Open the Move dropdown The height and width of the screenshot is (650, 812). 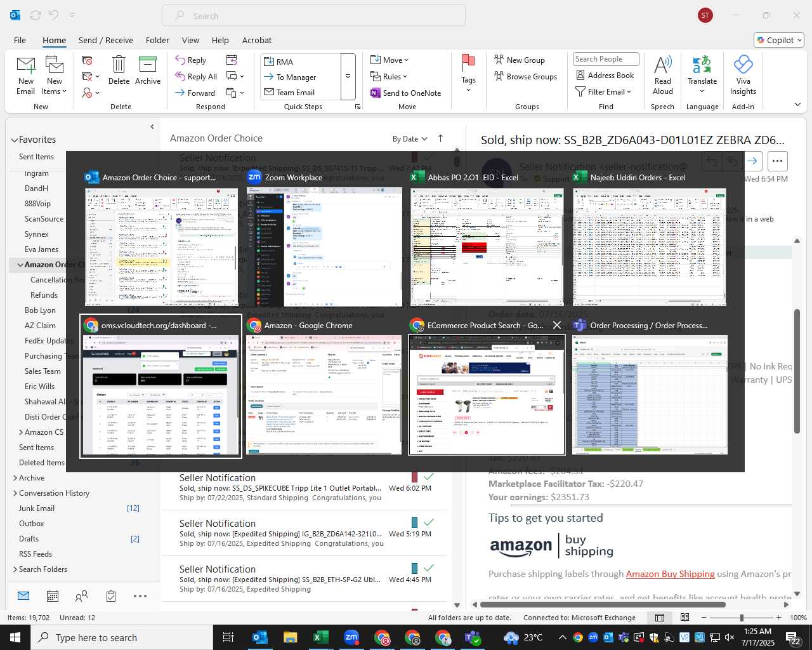click(390, 60)
